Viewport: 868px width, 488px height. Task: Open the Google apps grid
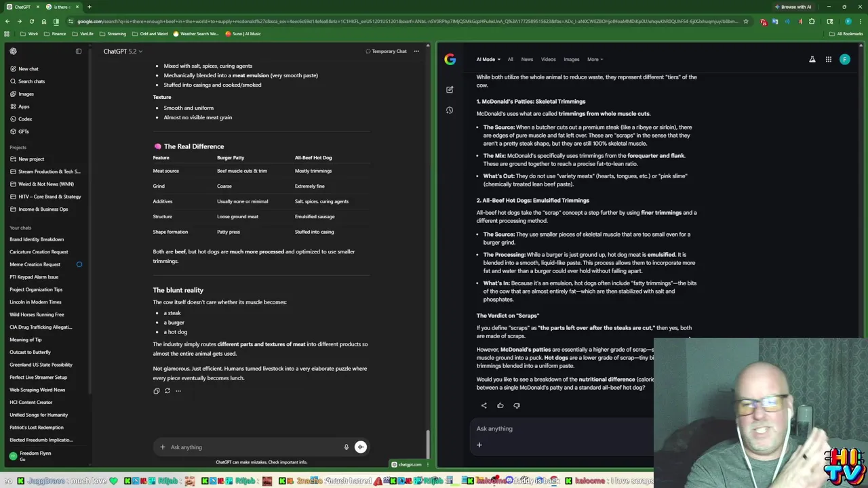point(828,60)
